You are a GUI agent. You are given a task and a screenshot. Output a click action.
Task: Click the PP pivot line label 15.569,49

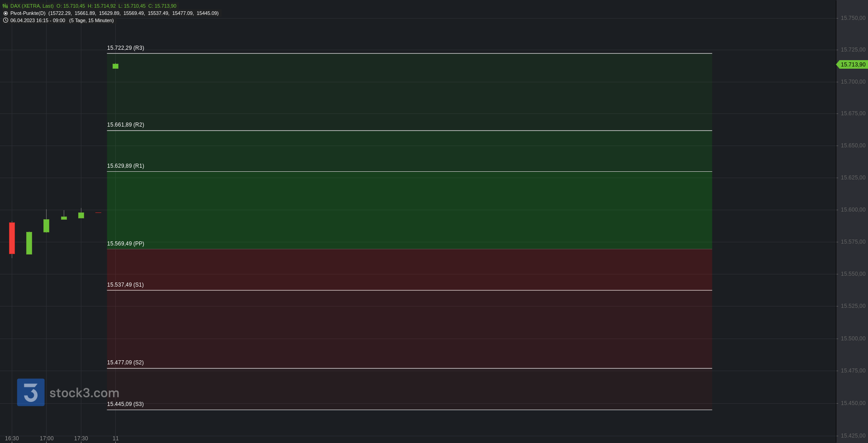(126, 244)
